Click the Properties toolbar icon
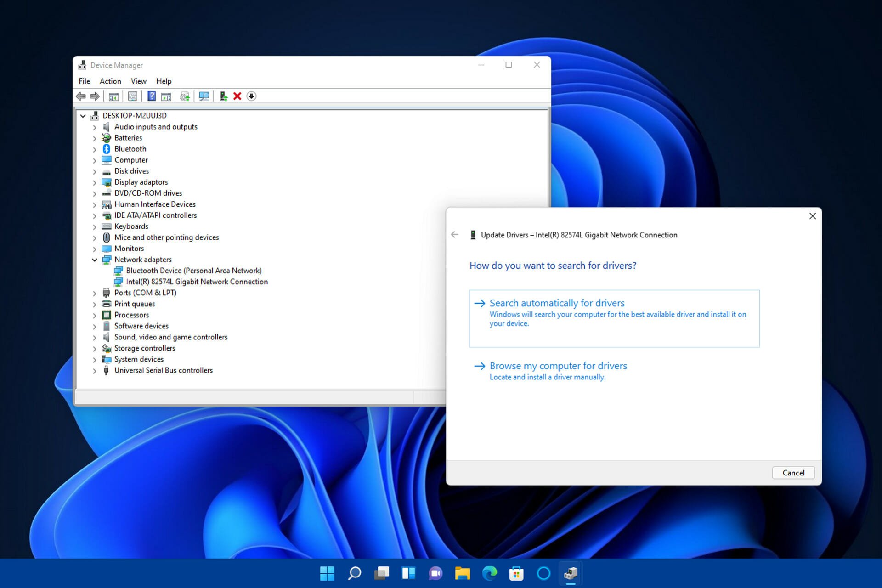 click(x=133, y=96)
